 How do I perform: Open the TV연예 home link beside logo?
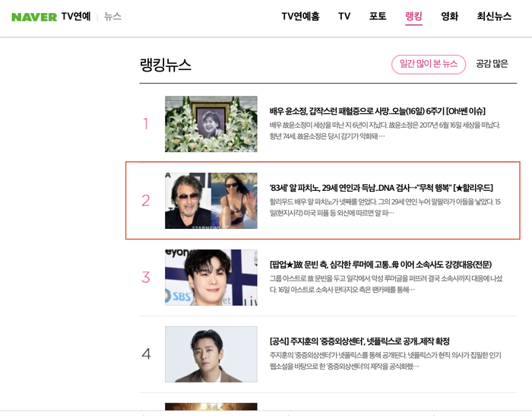(76, 16)
